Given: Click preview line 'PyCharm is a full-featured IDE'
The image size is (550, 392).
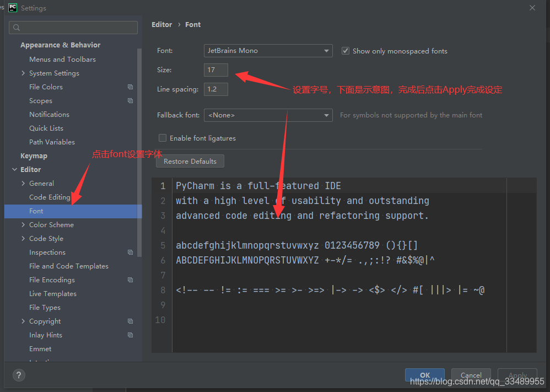Looking at the screenshot, I should (258, 186).
